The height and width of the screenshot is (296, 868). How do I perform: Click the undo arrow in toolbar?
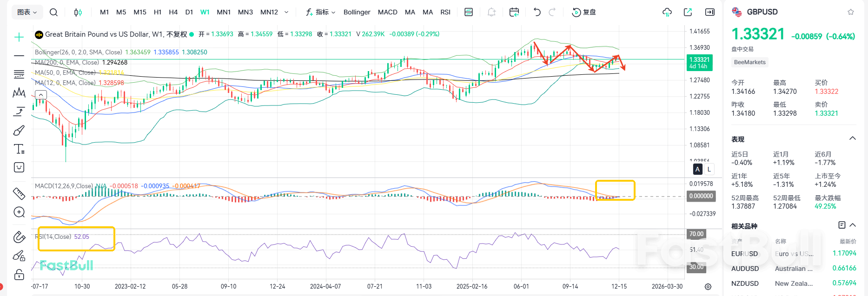537,12
